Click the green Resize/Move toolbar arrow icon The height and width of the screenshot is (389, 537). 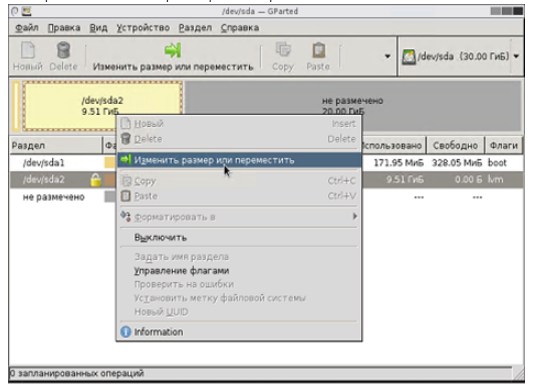click(x=173, y=50)
